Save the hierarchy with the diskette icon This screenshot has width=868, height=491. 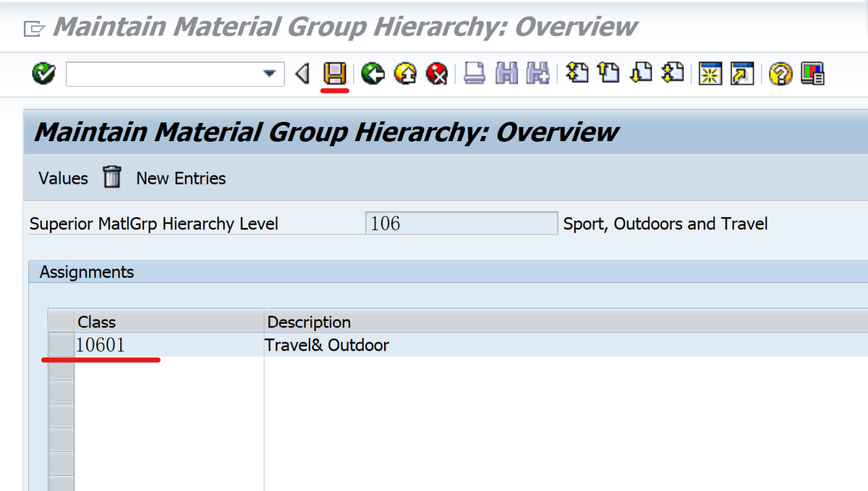[x=334, y=73]
